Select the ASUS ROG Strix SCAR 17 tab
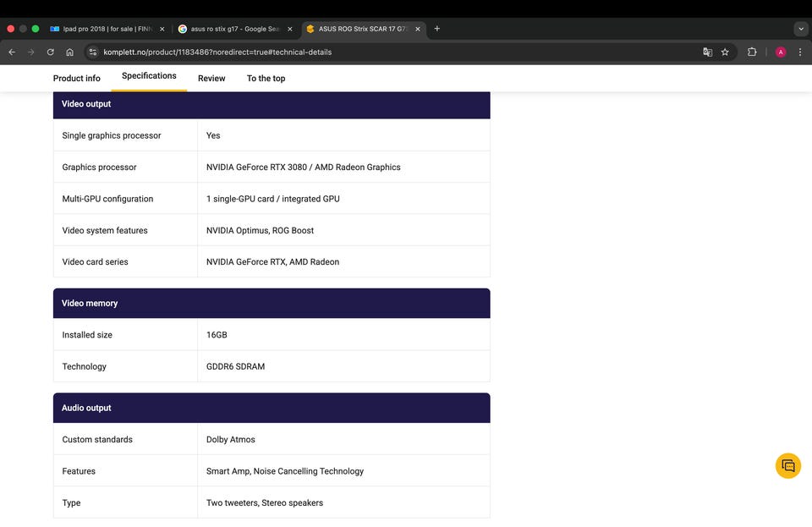This screenshot has width=812, height=527. tap(364, 29)
